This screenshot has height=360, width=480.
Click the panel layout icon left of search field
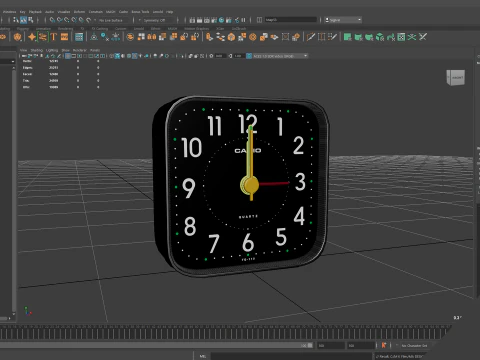(259, 20)
